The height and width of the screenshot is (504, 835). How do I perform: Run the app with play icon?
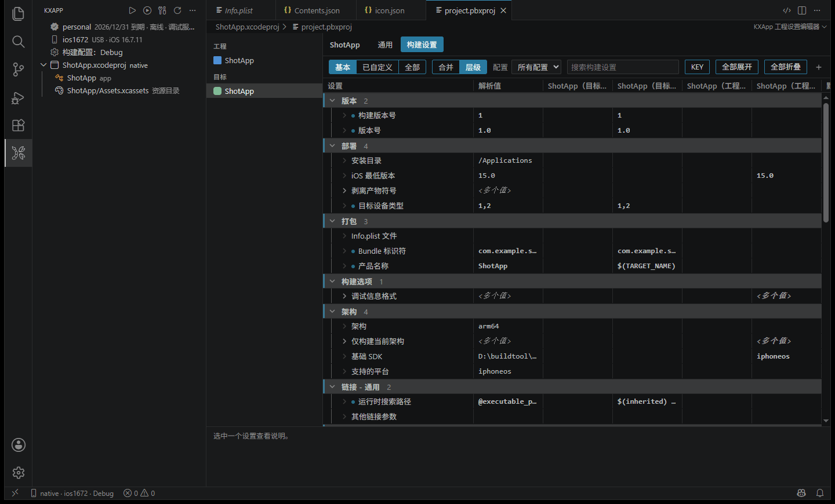pyautogui.click(x=132, y=10)
